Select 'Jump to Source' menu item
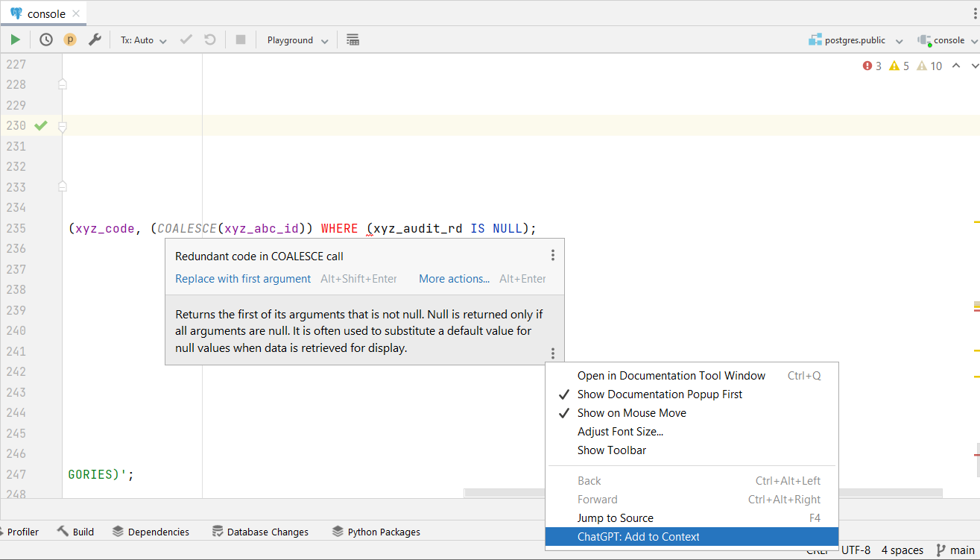The height and width of the screenshot is (560, 980). (x=692, y=518)
